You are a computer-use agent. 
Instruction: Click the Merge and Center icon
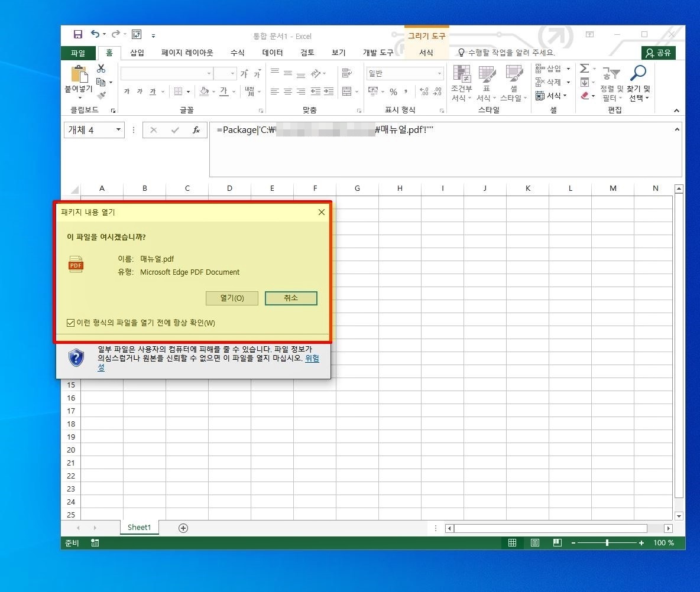coord(346,92)
